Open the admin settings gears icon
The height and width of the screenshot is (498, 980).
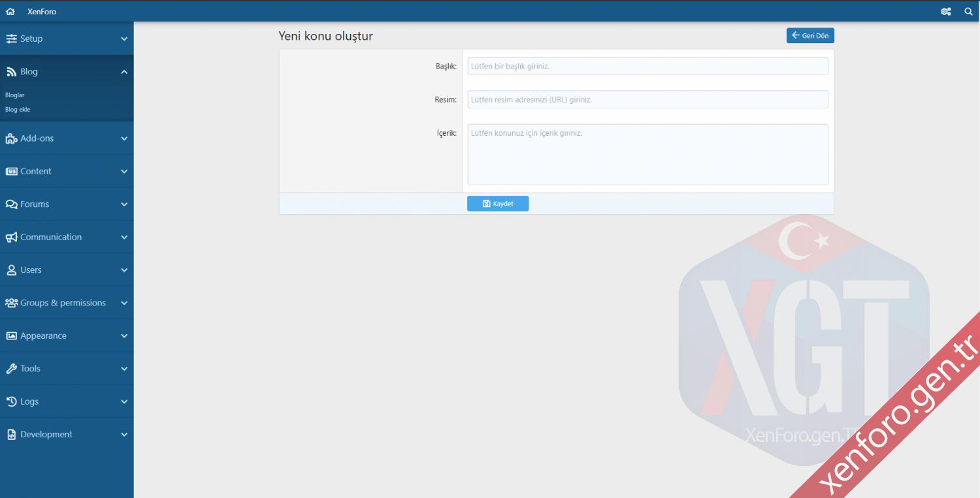945,12
